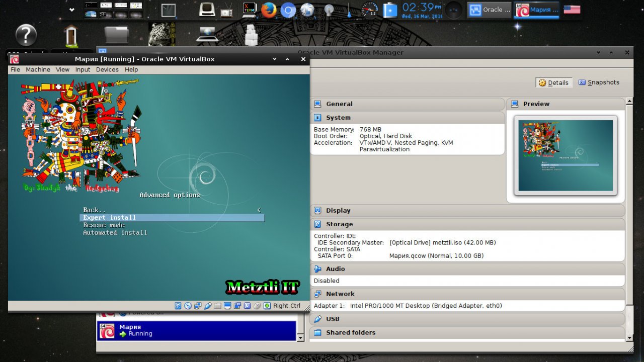Collapse the Storage section header
The image size is (644, 362).
click(x=467, y=224)
